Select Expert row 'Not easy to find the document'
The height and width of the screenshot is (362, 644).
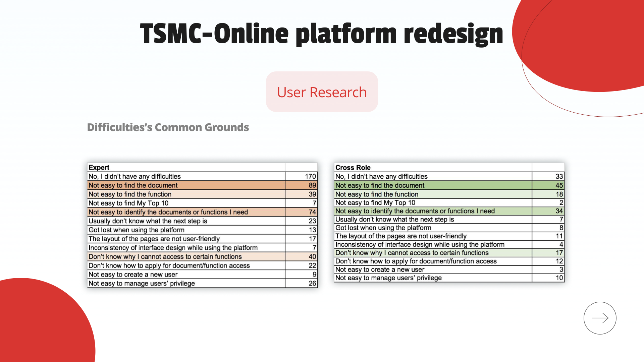pos(202,185)
